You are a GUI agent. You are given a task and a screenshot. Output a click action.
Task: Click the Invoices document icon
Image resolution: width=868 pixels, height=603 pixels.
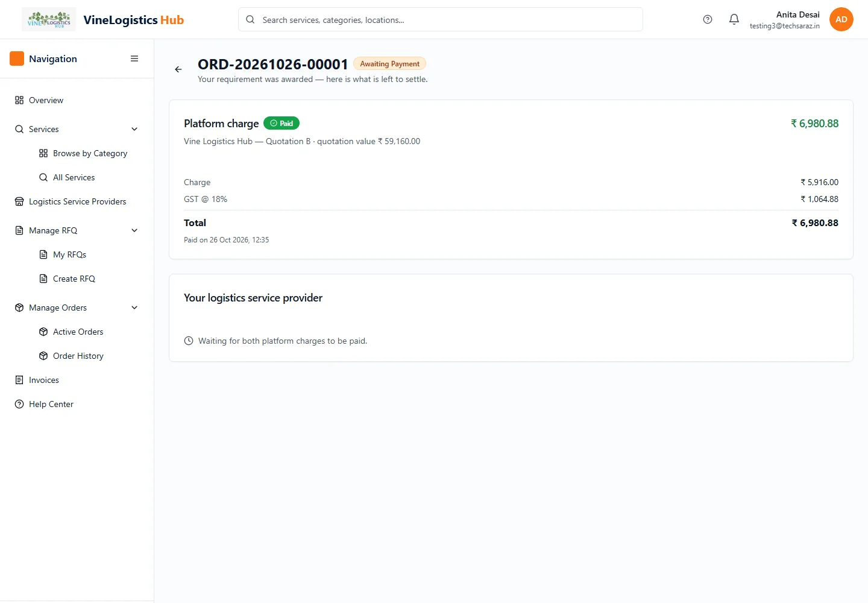(19, 380)
